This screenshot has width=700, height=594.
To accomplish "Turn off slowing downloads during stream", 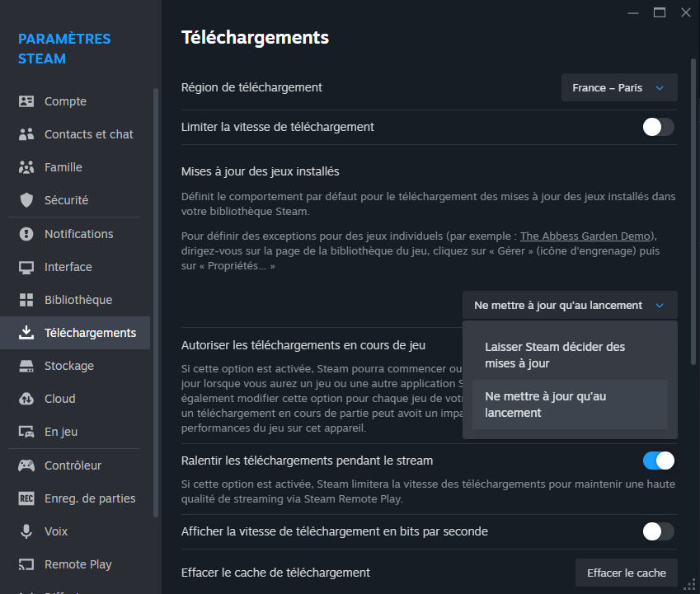I will pyautogui.click(x=659, y=461).
